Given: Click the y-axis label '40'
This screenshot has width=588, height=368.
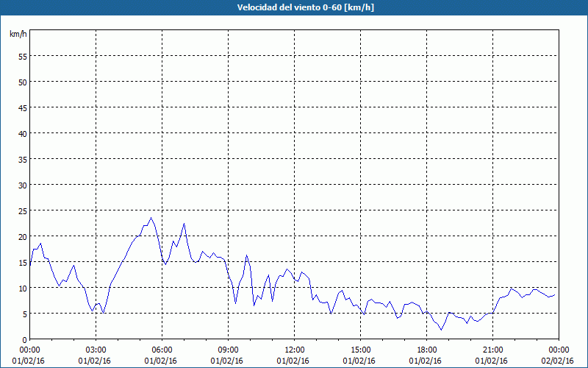Looking at the screenshot, I should (x=23, y=133).
